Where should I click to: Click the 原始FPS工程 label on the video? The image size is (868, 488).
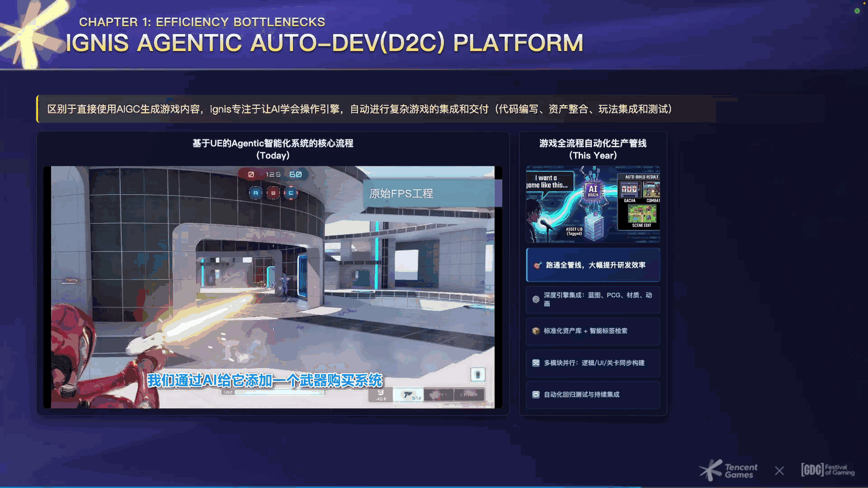click(401, 194)
